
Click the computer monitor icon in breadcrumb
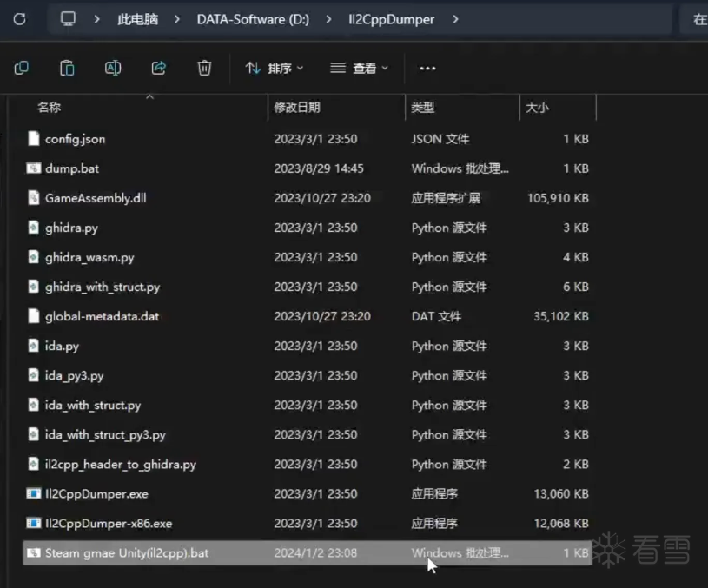tap(68, 19)
